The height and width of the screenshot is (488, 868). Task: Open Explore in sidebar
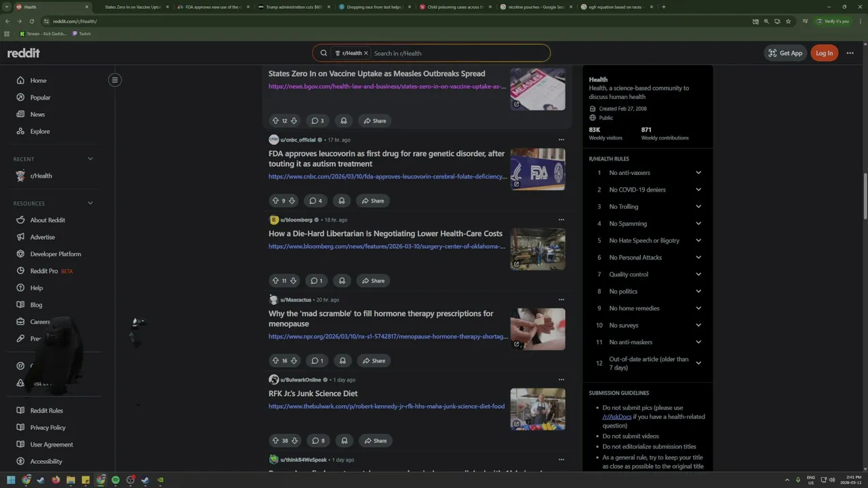[x=40, y=131]
